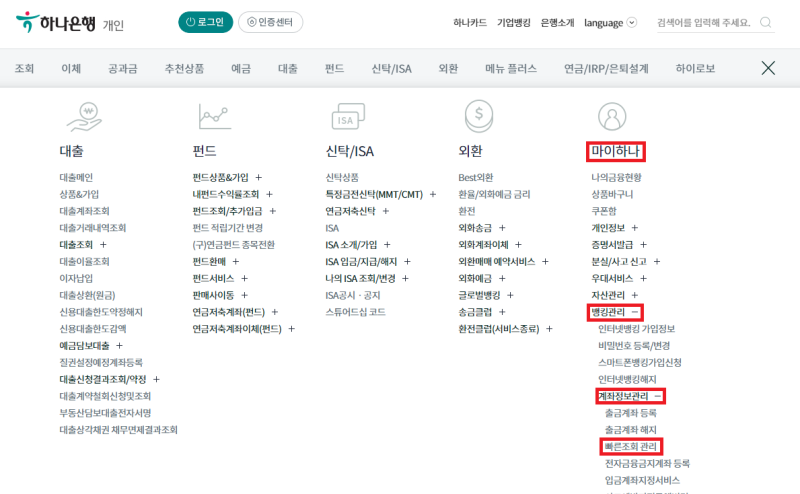Viewport: 800px width, 494px height.
Task: Open the language dropdown
Action: [x=610, y=22]
